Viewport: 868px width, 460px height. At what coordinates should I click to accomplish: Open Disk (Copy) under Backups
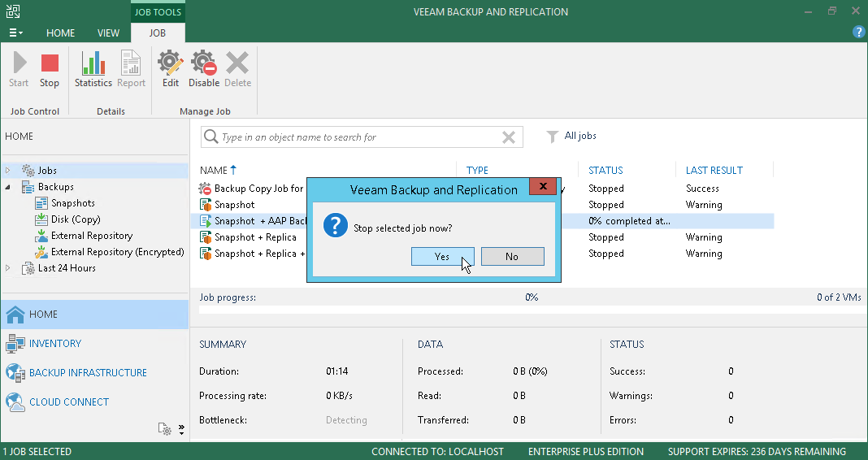[x=76, y=219]
